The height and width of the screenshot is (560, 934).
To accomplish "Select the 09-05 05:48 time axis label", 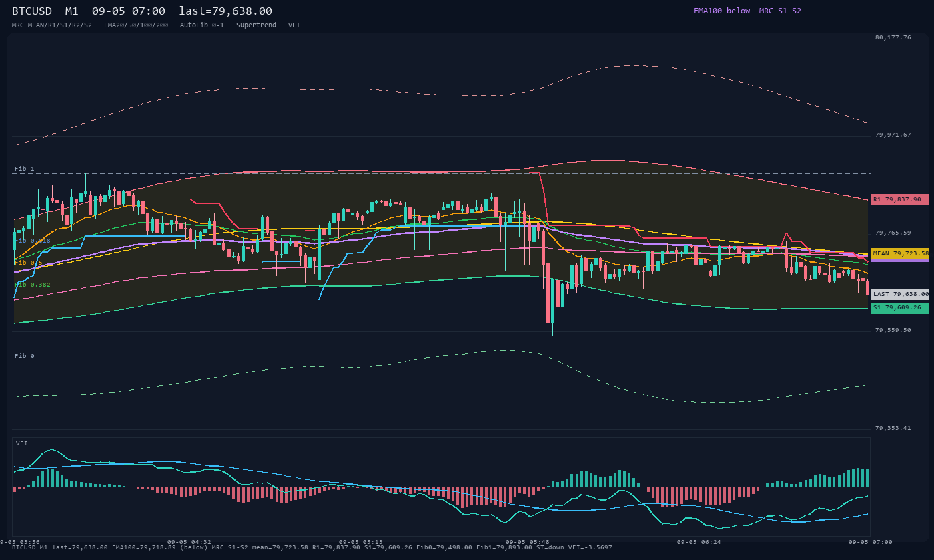I will coord(528,542).
